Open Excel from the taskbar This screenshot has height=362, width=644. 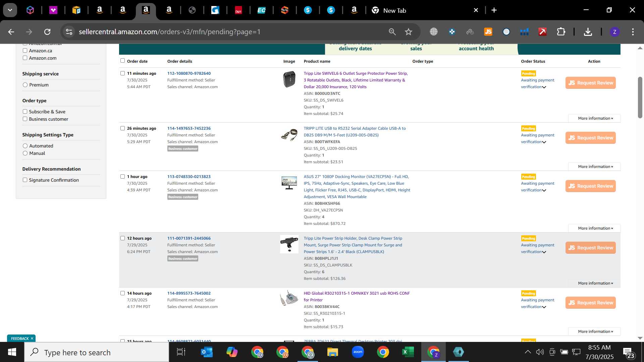(408, 352)
